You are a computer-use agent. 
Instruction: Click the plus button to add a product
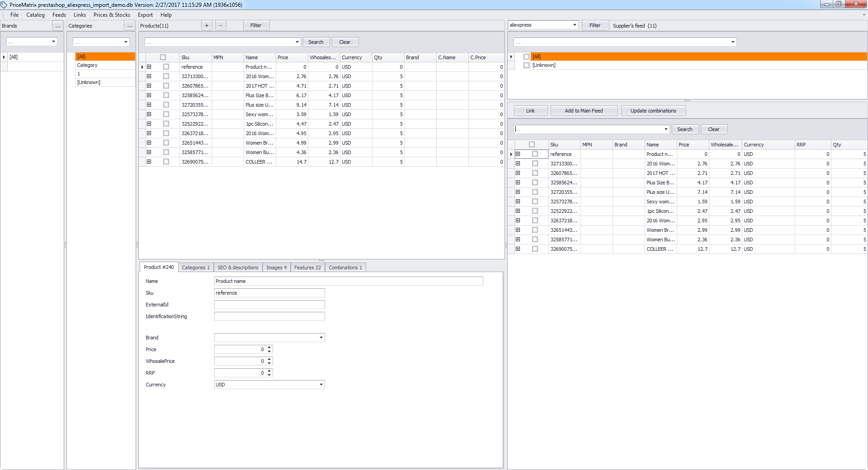tap(207, 25)
